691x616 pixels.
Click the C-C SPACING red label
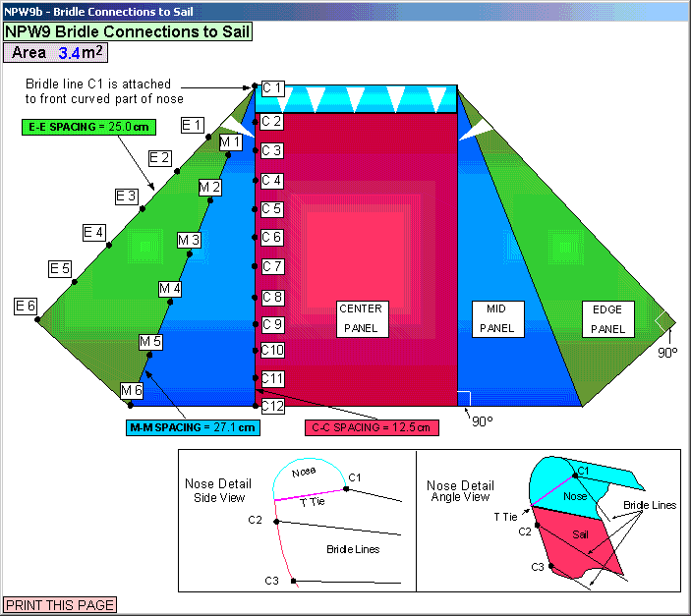372,427
